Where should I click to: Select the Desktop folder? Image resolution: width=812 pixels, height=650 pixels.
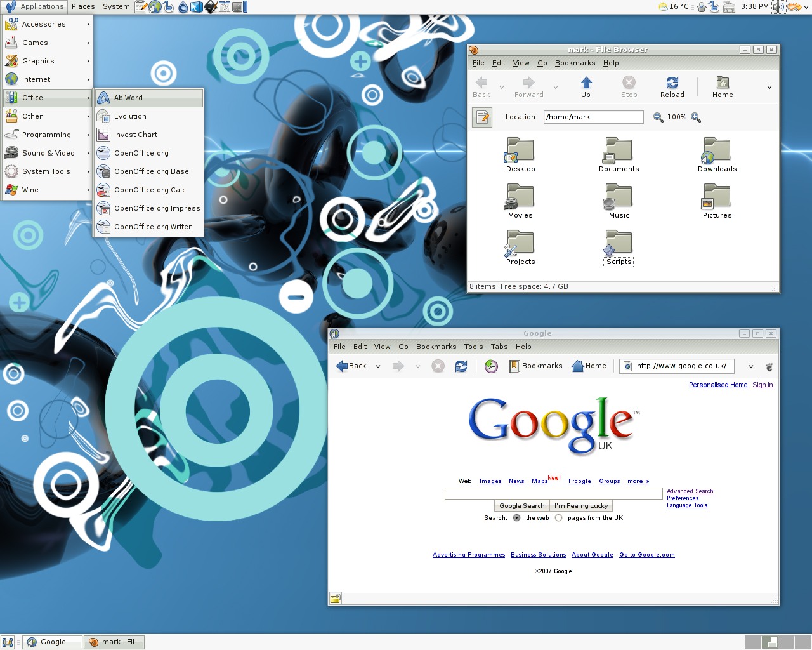[x=521, y=155]
